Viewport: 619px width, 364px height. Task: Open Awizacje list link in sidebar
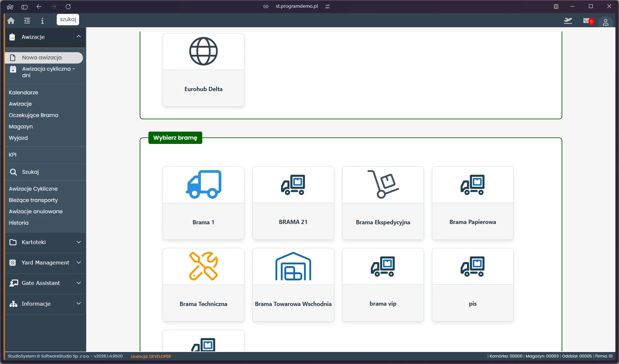click(x=20, y=104)
